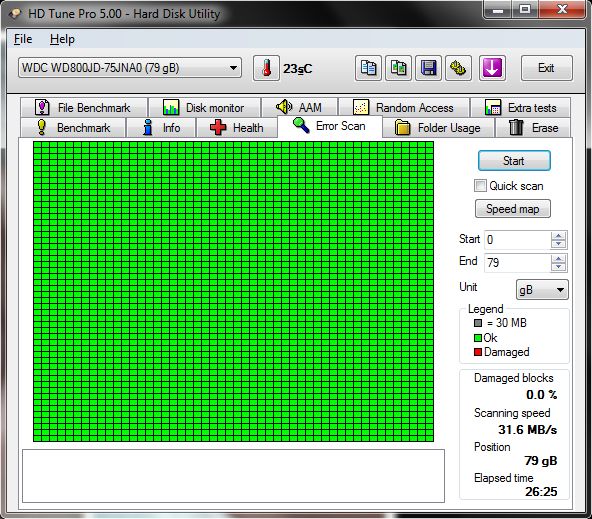592x519 pixels.
Task: Click the Start scan button
Action: [514, 161]
